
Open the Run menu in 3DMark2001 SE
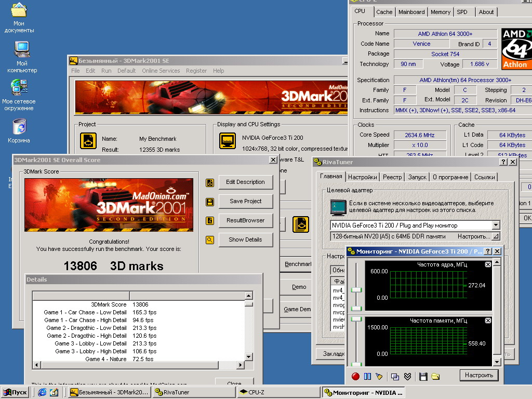click(x=106, y=71)
